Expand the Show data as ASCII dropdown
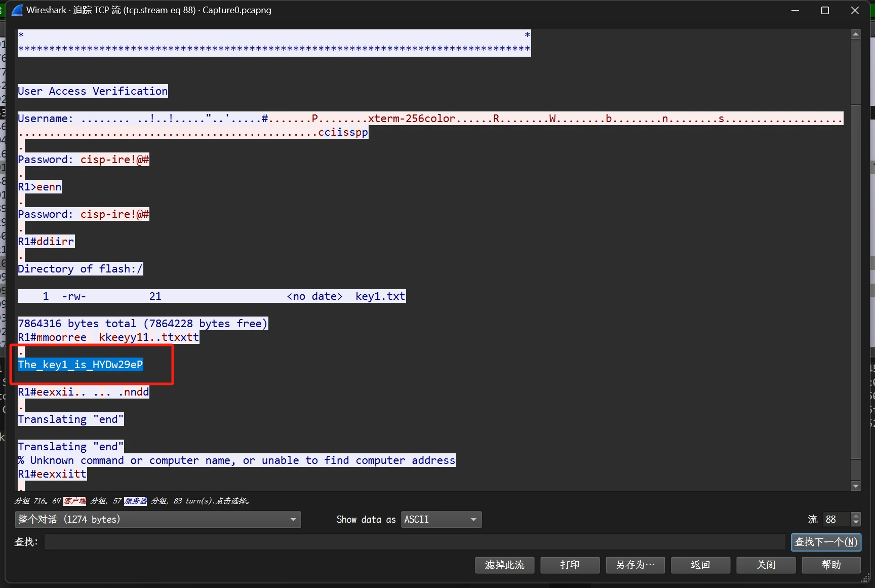The width and height of the screenshot is (875, 588). [441, 520]
